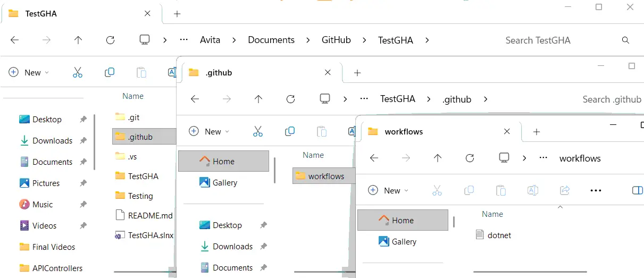Click Paste icon in .github window toolbar
644x278 pixels.
321,131
